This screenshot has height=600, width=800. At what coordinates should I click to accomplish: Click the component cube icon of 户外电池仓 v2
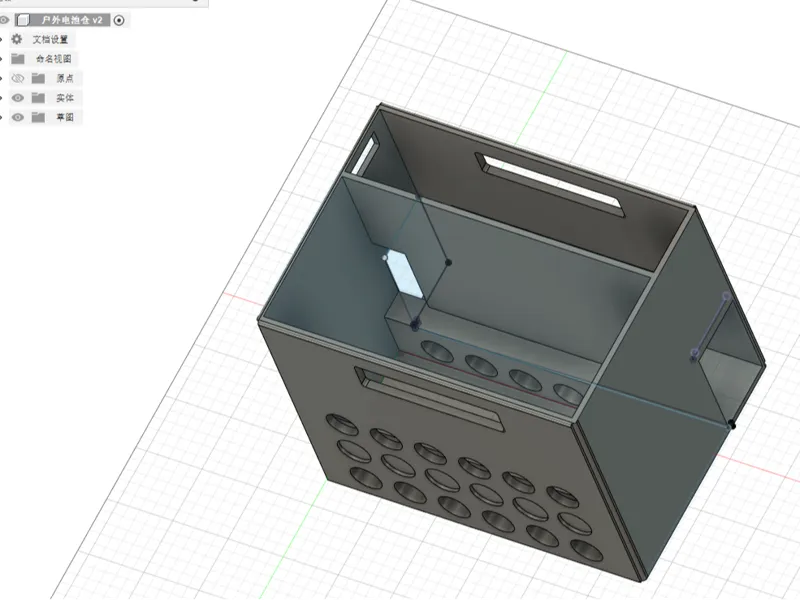coord(23,20)
